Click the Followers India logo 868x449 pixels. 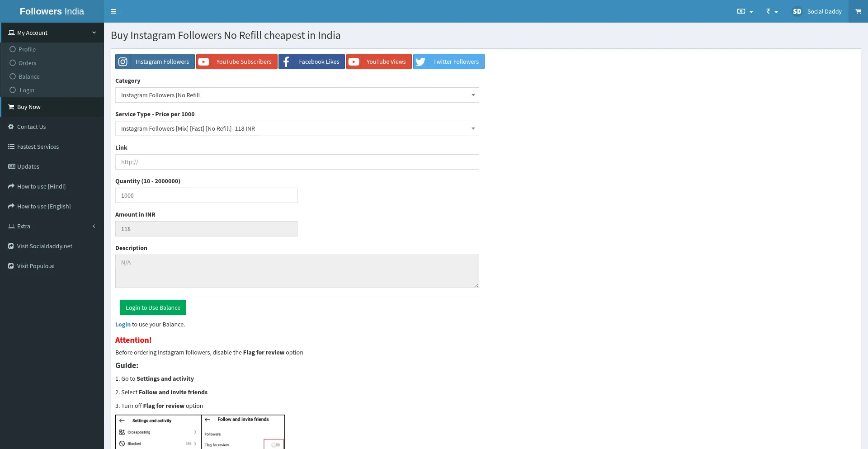click(x=52, y=11)
